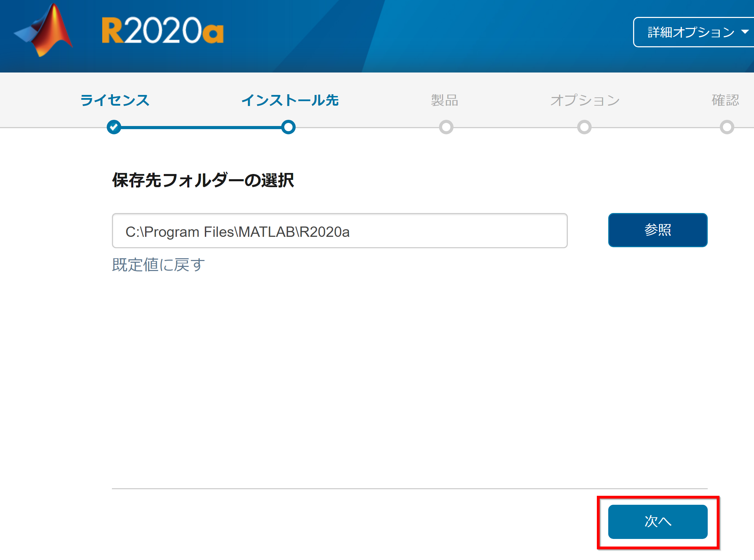Click the 詳細オプション dropdown arrow
This screenshot has height=560, width=754.
(745, 32)
